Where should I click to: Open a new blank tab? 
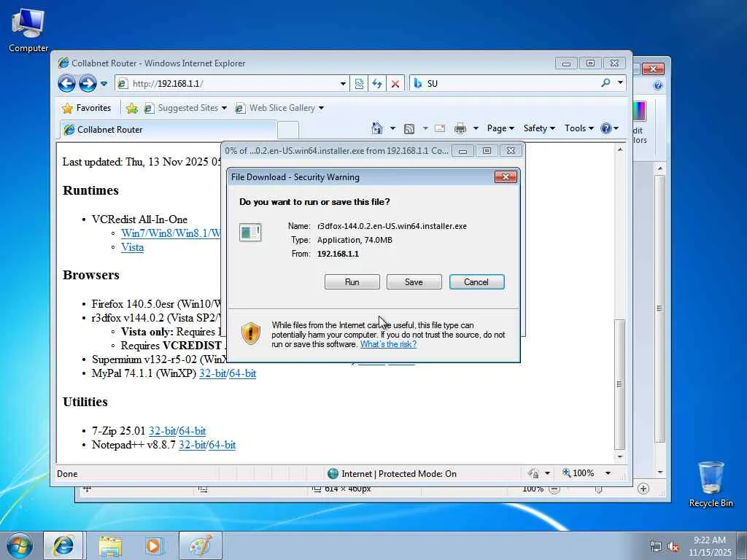pos(287,130)
